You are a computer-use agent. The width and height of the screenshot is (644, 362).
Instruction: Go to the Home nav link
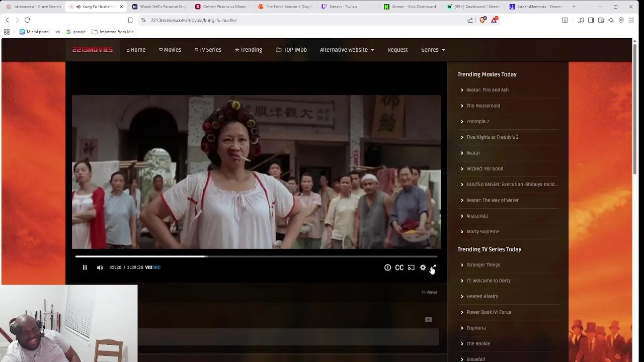(x=136, y=50)
